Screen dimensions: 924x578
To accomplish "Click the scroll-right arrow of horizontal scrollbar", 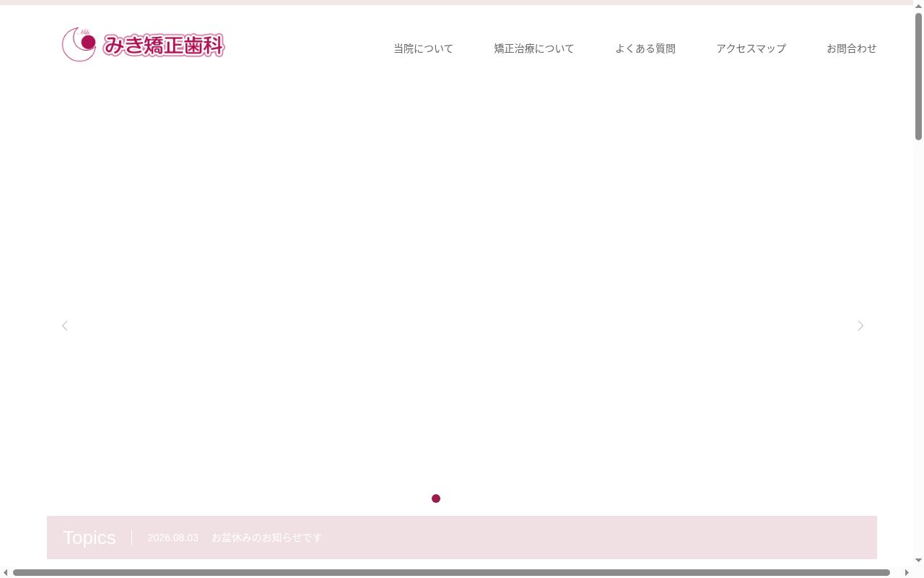I will pyautogui.click(x=907, y=573).
